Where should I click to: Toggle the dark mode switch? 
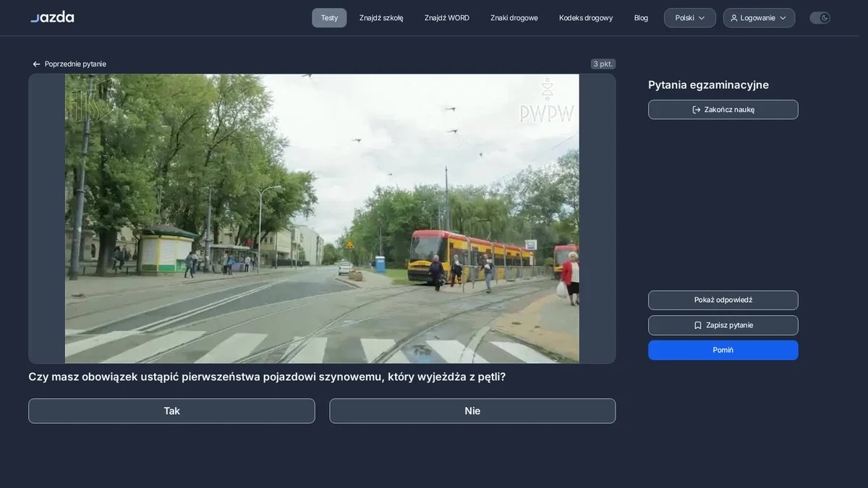[820, 18]
